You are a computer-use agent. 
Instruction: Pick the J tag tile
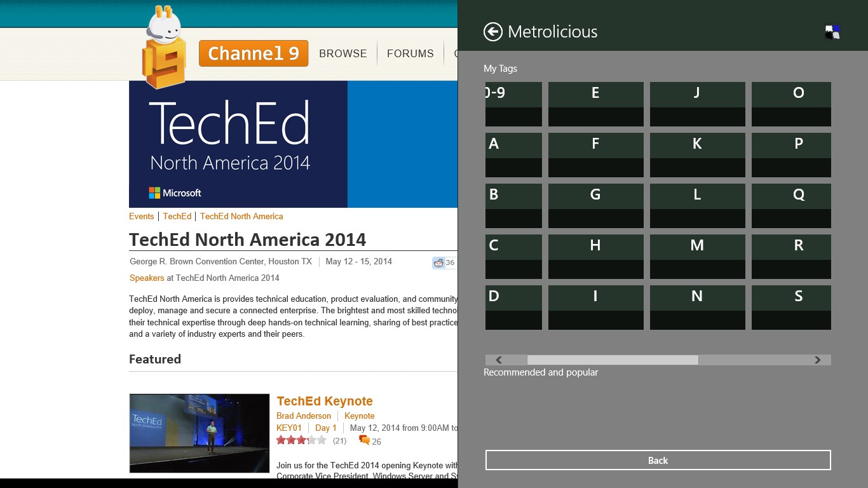[698, 104]
